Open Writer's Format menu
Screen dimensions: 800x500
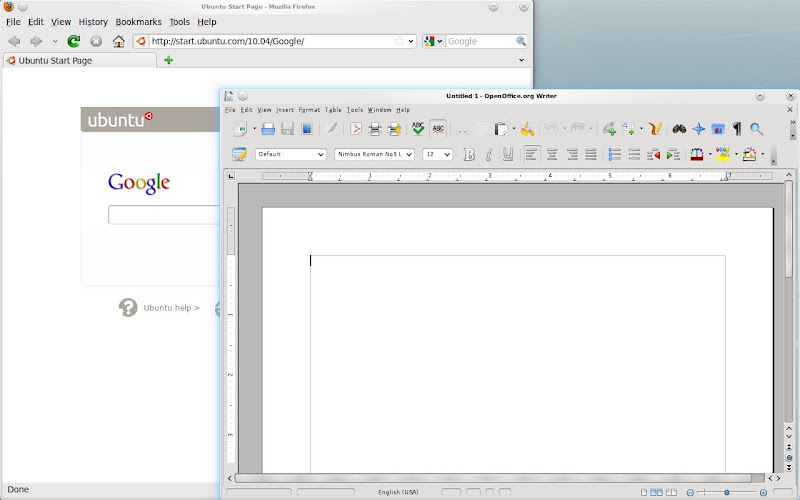point(309,110)
